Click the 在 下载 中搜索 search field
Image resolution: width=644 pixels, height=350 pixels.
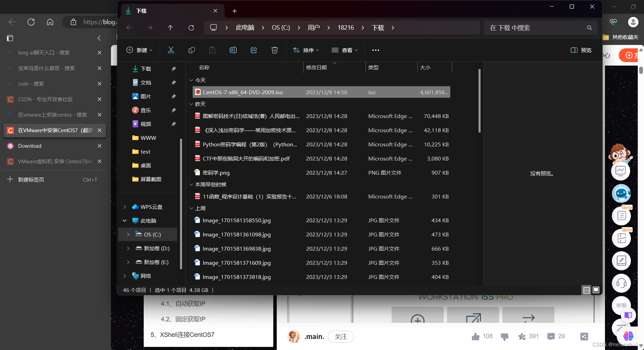(x=540, y=28)
